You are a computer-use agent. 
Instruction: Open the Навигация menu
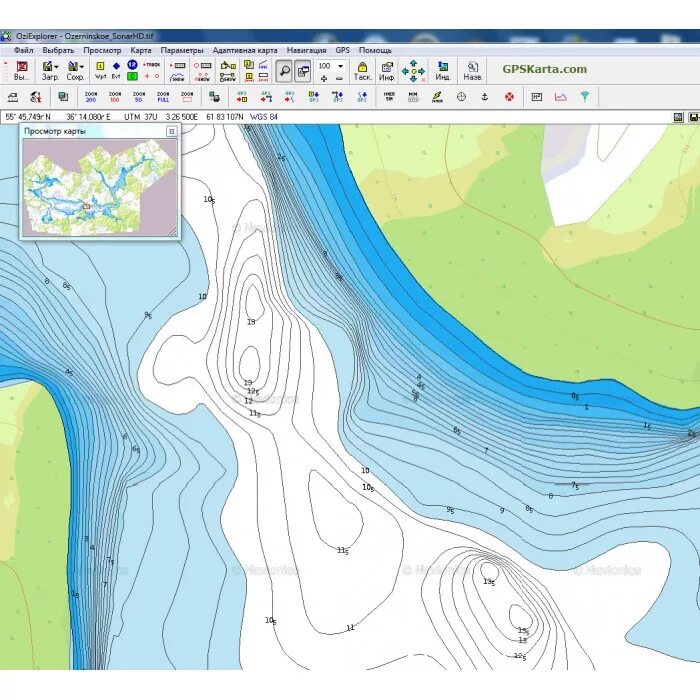(x=306, y=50)
